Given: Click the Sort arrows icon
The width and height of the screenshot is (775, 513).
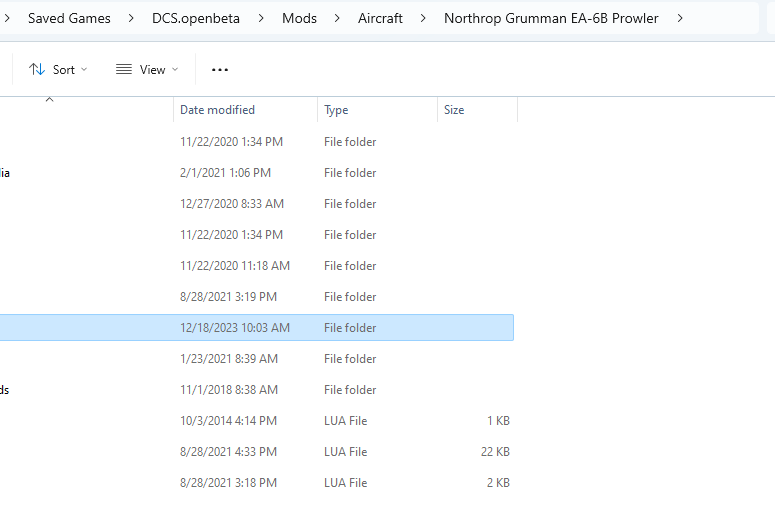Looking at the screenshot, I should tap(37, 70).
